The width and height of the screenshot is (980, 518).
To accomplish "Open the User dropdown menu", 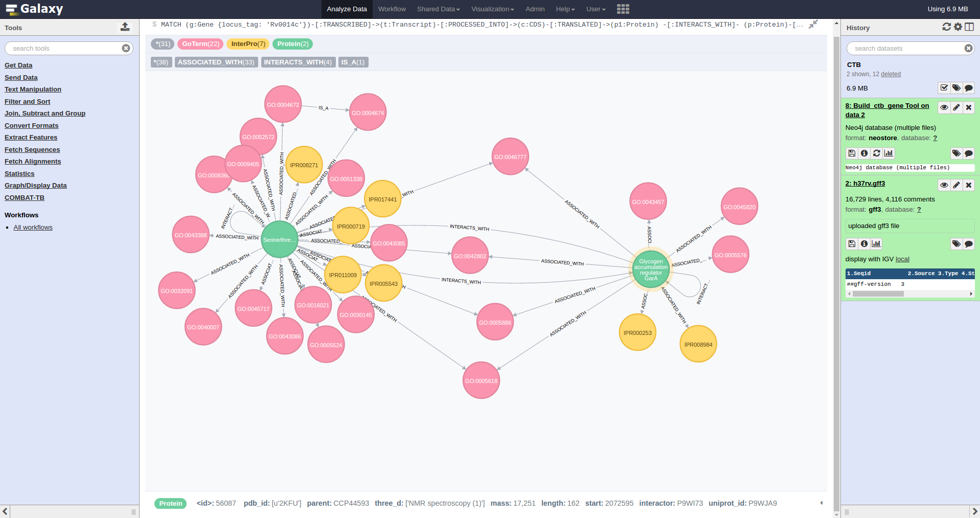I will [596, 9].
